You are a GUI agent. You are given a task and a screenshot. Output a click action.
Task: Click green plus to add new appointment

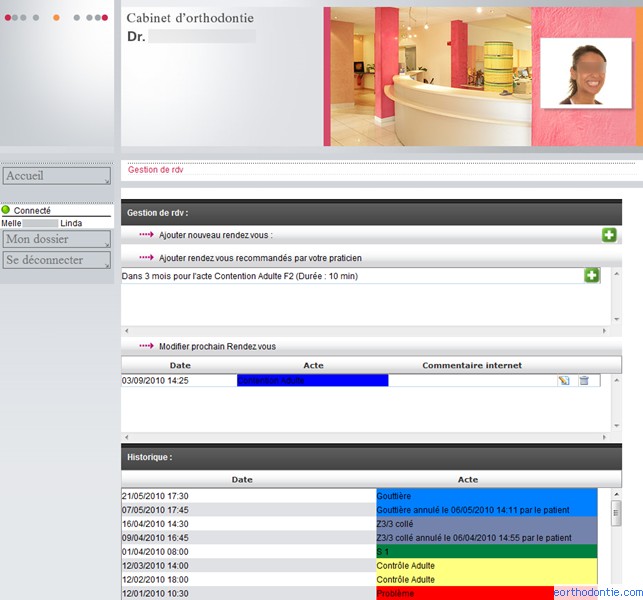609,235
